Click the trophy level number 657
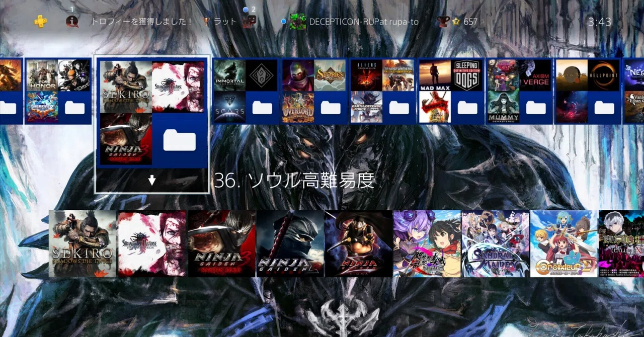Screen dimensions: 644x337 tap(470, 22)
